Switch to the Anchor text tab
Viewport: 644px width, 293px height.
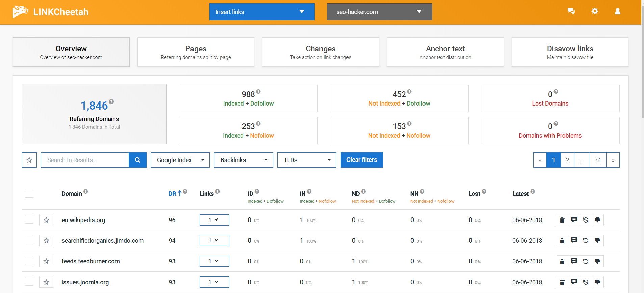[445, 52]
